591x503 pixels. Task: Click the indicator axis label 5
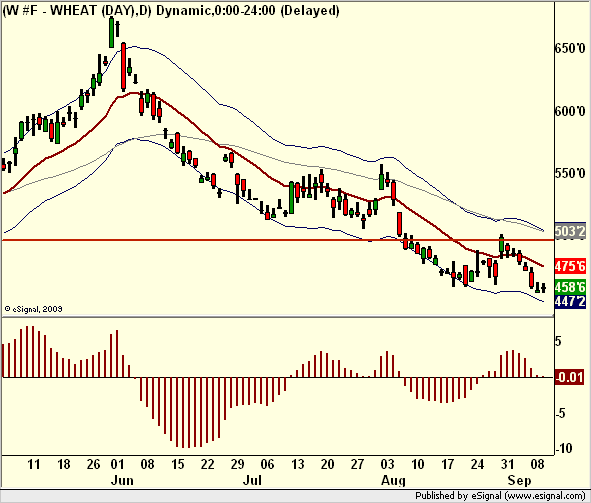point(559,341)
